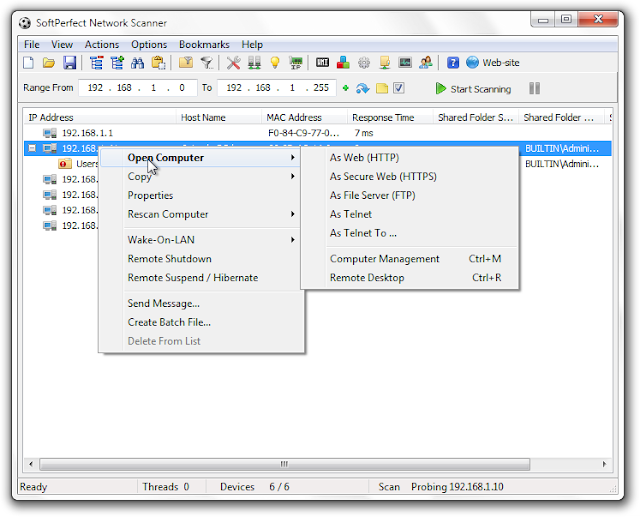Click the dark monitor graph icon
Screen dimensions: 640x517
coord(405,62)
